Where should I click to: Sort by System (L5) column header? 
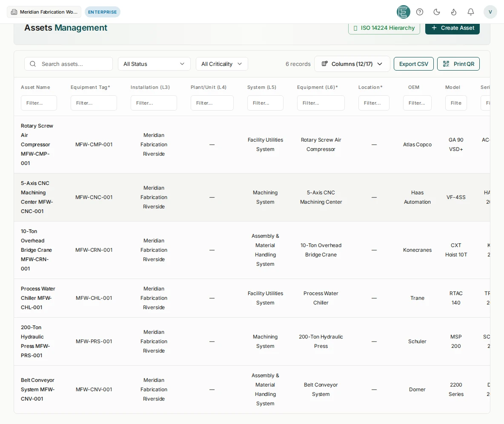[262, 87]
